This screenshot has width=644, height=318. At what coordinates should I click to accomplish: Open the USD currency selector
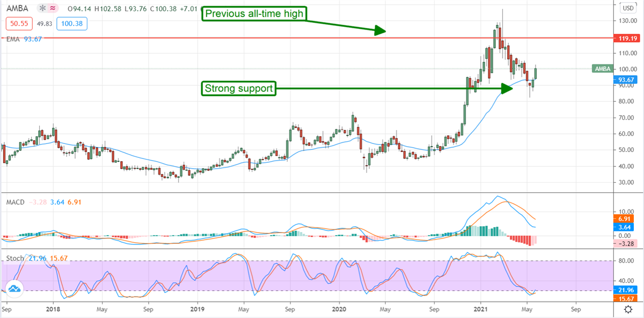(x=628, y=9)
